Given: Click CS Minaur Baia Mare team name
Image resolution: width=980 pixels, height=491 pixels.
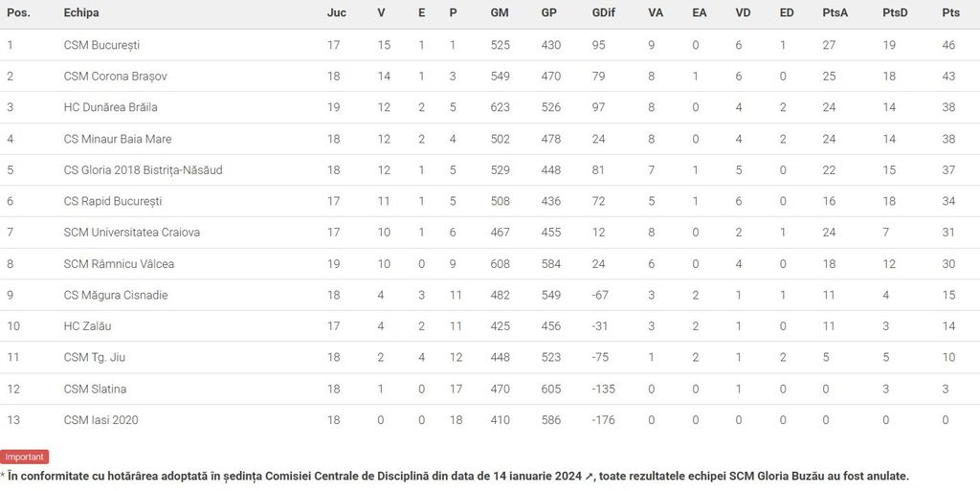Looking at the screenshot, I should point(118,139).
